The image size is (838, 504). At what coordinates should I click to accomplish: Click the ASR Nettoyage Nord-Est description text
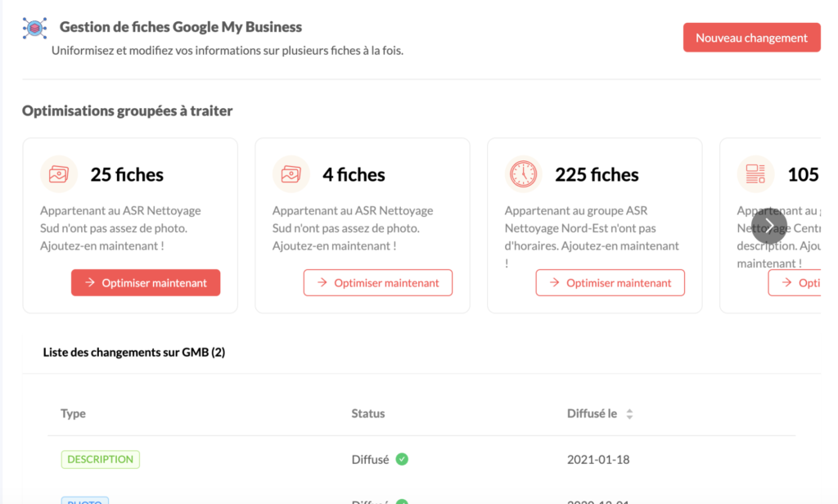592,236
